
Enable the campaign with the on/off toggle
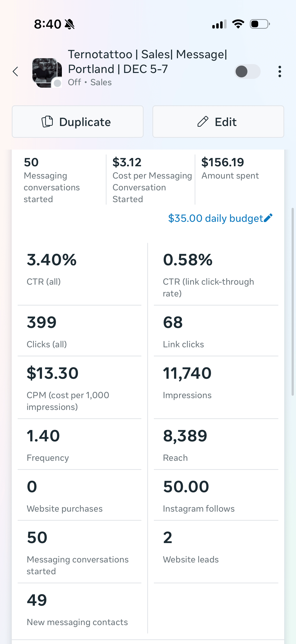pyautogui.click(x=247, y=71)
